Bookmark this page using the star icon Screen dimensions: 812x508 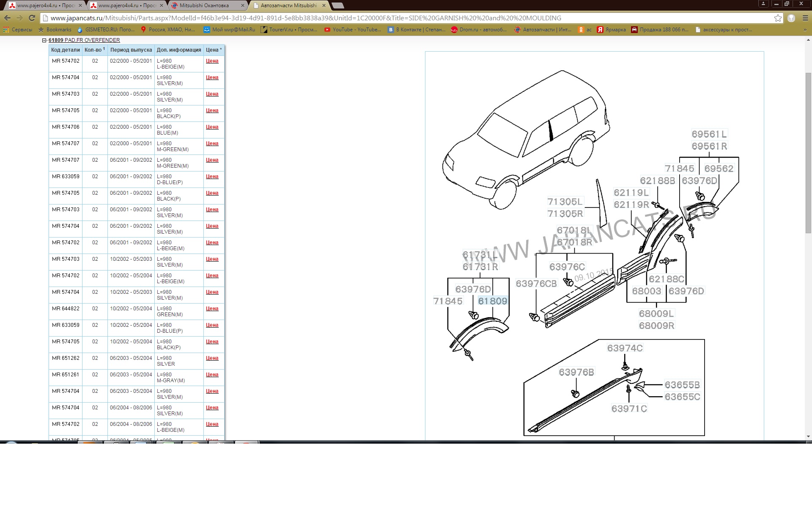coord(778,18)
